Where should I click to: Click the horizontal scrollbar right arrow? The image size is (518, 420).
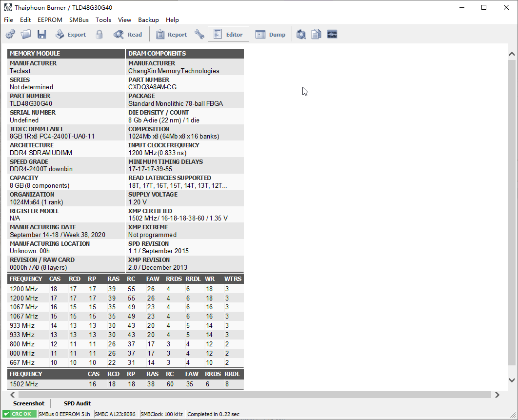[497, 395]
